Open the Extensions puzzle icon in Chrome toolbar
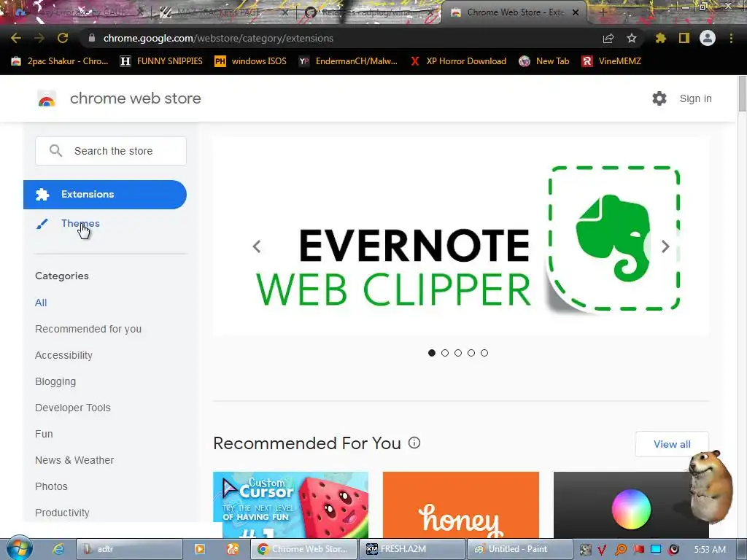 click(x=661, y=38)
